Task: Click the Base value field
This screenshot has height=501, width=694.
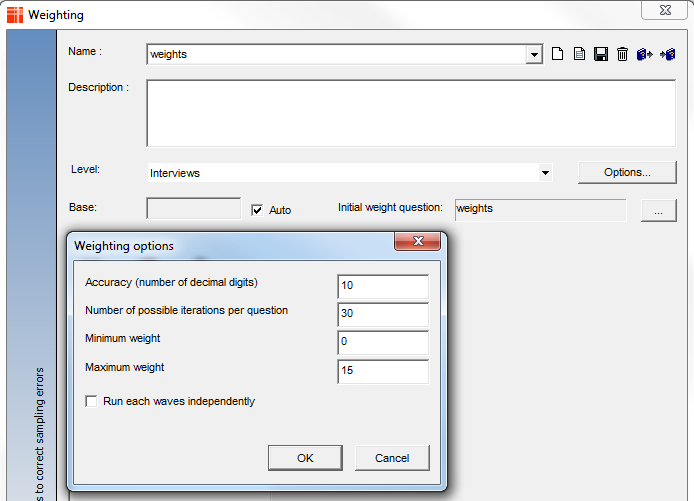Action: pyautogui.click(x=194, y=208)
